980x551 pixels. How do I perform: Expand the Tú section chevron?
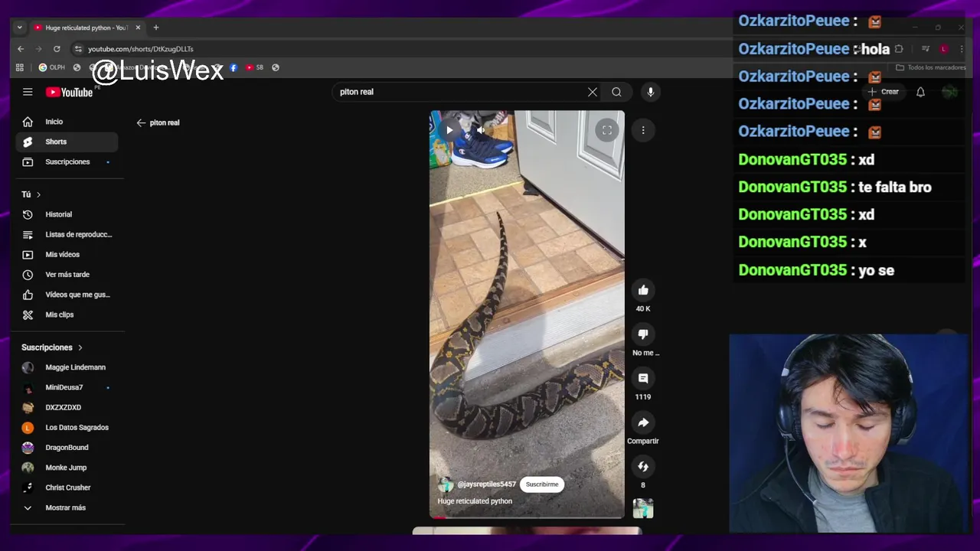click(38, 194)
